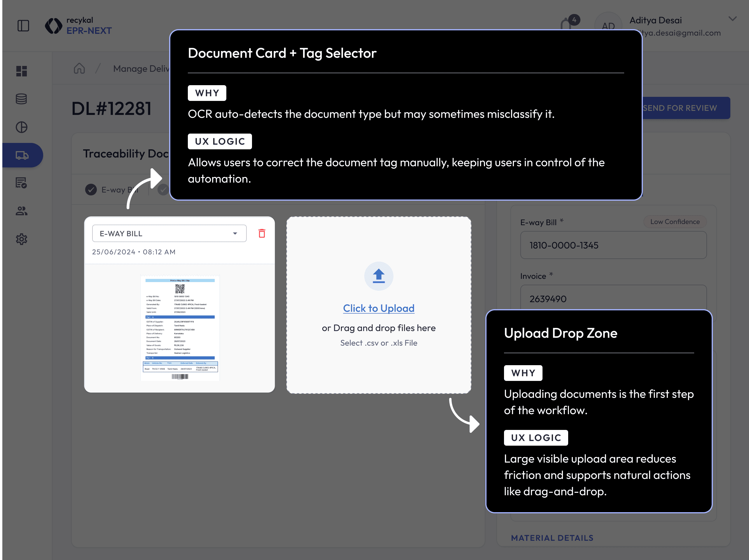Click the Click to Upload link
Image resolution: width=749 pixels, height=560 pixels.
pyautogui.click(x=379, y=308)
